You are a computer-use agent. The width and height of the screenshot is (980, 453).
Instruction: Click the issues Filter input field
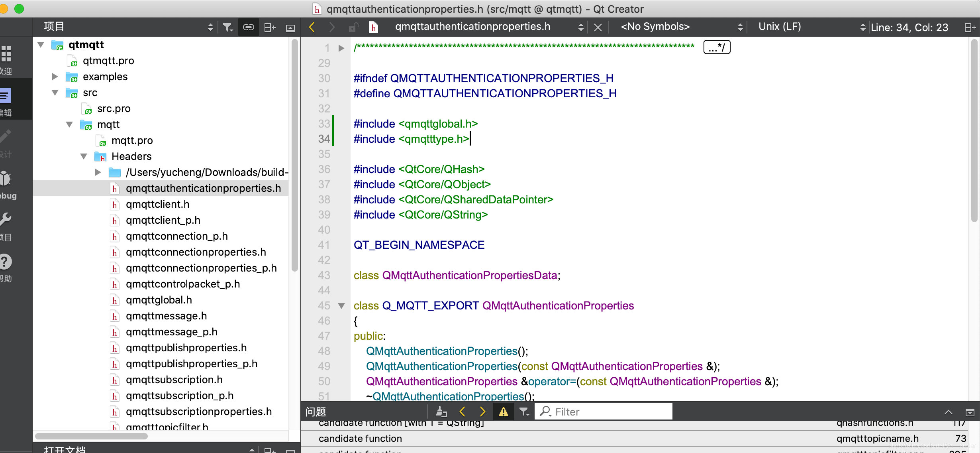[610, 412]
